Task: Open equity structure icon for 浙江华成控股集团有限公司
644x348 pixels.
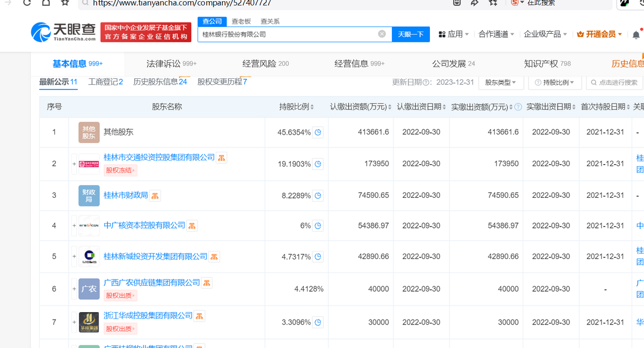Action: 200,316
